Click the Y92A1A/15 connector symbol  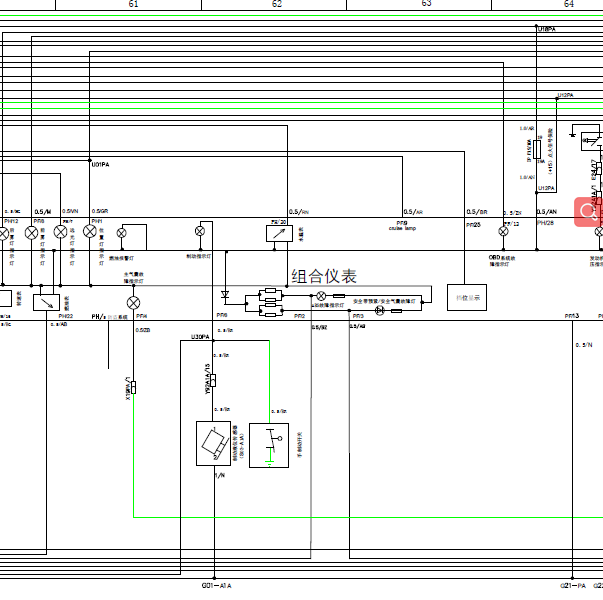[213, 380]
